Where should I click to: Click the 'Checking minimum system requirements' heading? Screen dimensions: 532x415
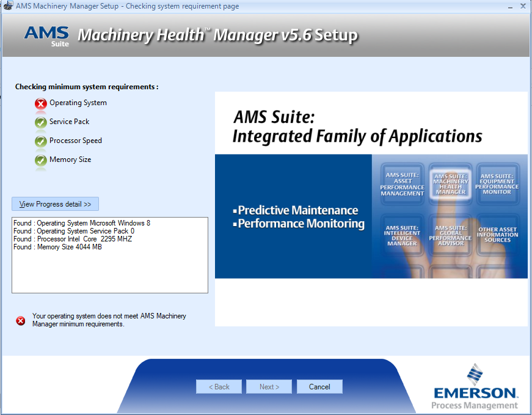(87, 87)
